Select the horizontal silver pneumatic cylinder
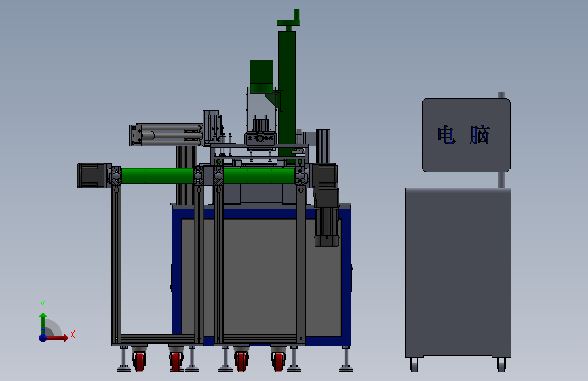588x381 pixels. [166, 135]
